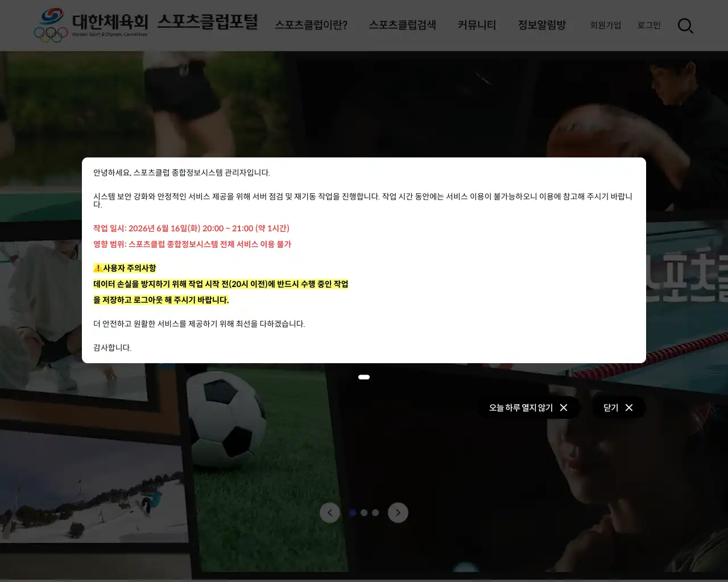Close the popup with 닫기 button
Screen dimensions: 728x582
tap(618, 408)
